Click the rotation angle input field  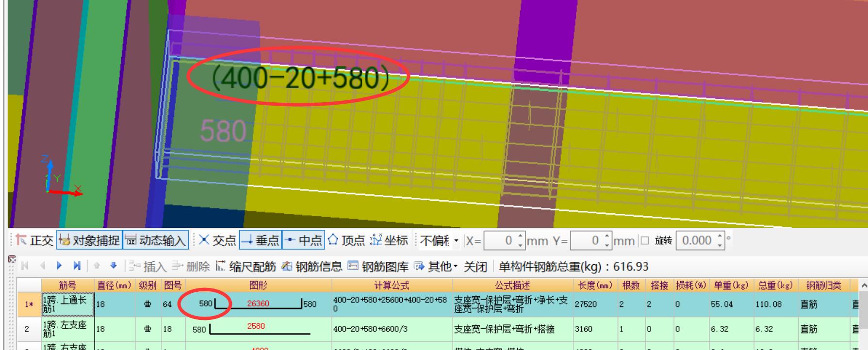(x=696, y=240)
